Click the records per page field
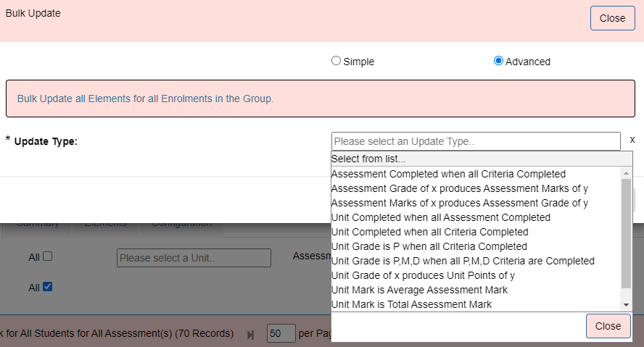The width and height of the screenshot is (644, 347). [x=281, y=334]
